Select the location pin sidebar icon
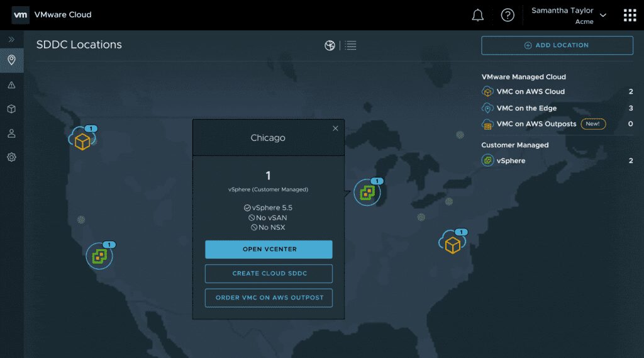Screen dimensions: 644x358 tap(11, 60)
